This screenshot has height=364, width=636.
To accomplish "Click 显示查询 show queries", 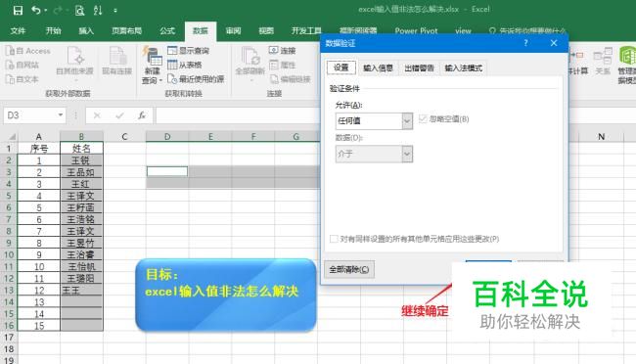I will point(188,51).
